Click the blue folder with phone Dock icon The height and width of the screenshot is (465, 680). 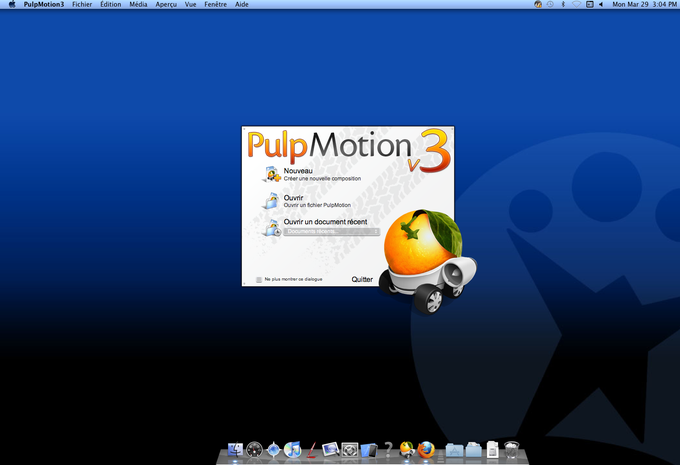pos(369,450)
